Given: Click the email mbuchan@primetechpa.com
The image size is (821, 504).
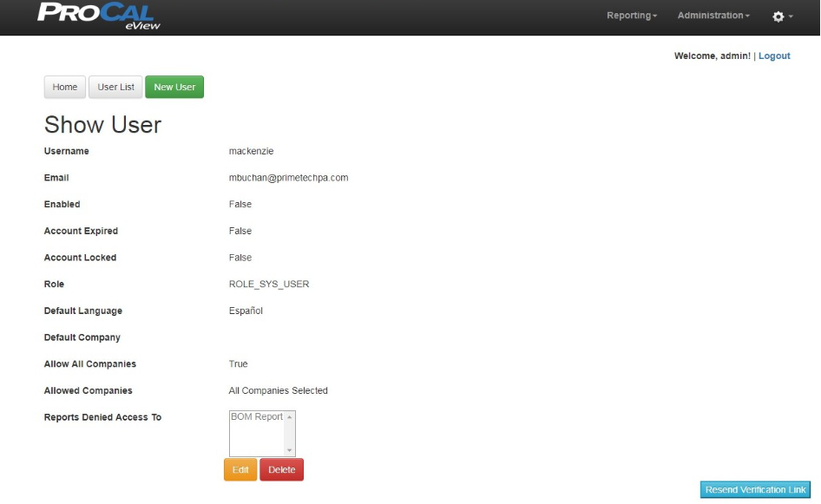Looking at the screenshot, I should coord(288,178).
